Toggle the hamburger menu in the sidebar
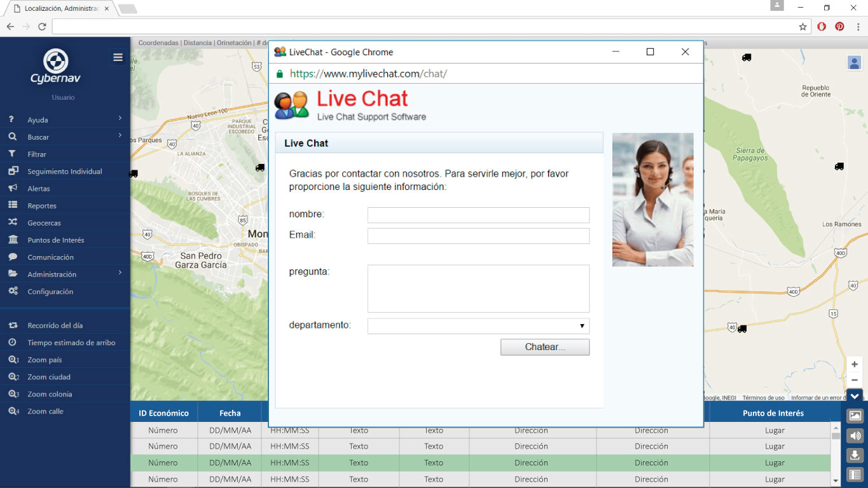The width and height of the screenshot is (868, 488). tap(118, 57)
